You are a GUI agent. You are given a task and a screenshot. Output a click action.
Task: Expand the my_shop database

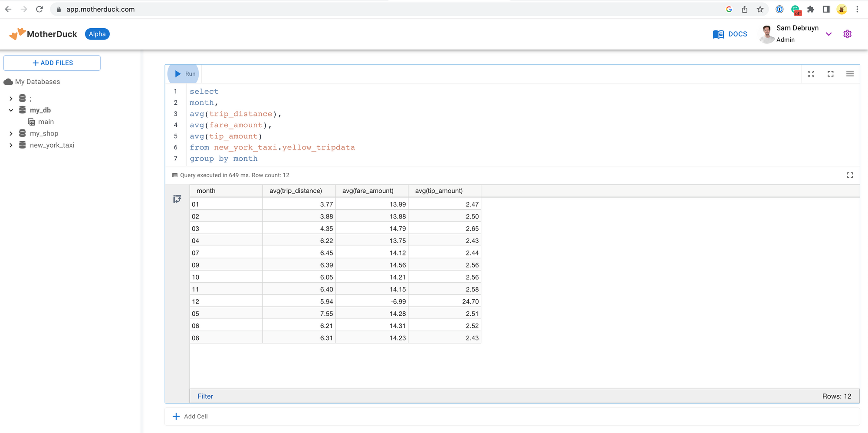11,133
